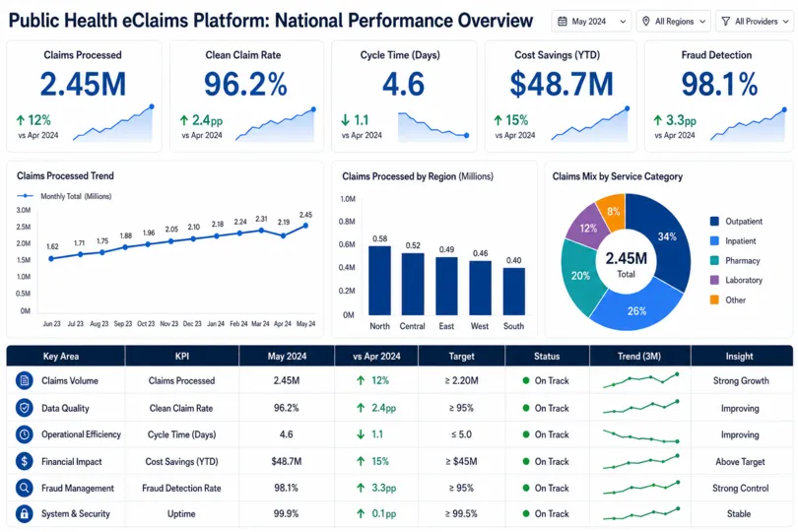The image size is (798, 532).
Task: Sort by the Target column header
Action: click(462, 356)
